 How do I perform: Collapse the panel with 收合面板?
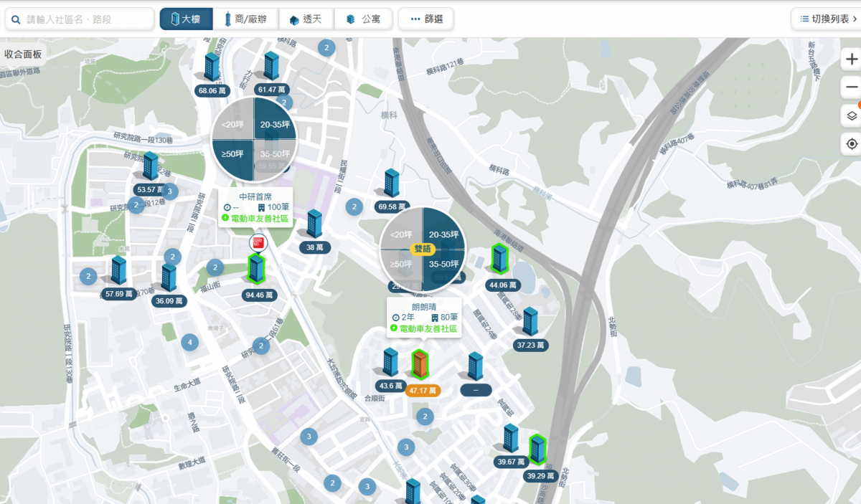tap(23, 54)
